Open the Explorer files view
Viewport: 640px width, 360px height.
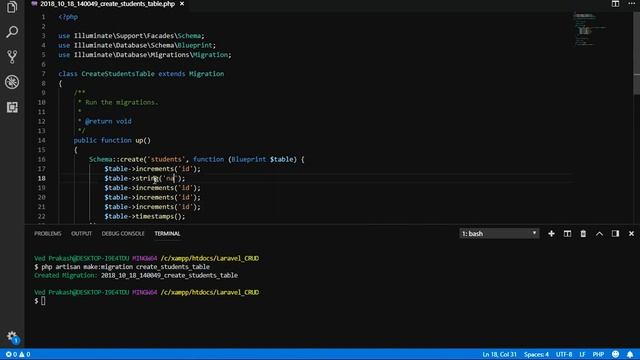[12, 7]
